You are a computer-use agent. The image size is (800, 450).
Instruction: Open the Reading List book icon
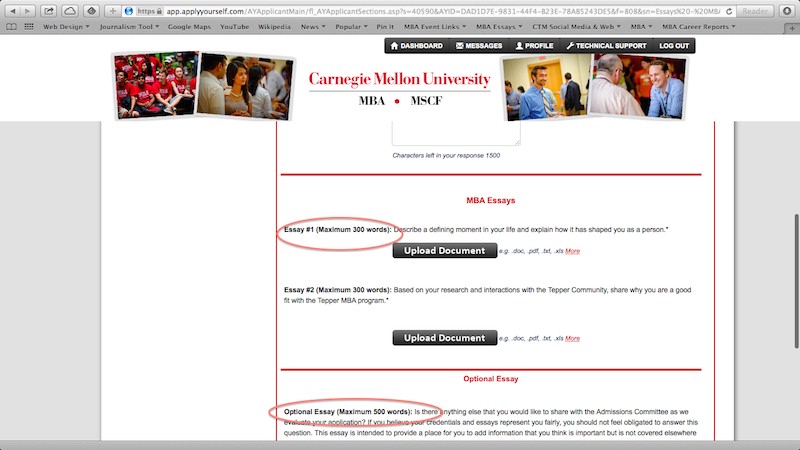point(11,27)
